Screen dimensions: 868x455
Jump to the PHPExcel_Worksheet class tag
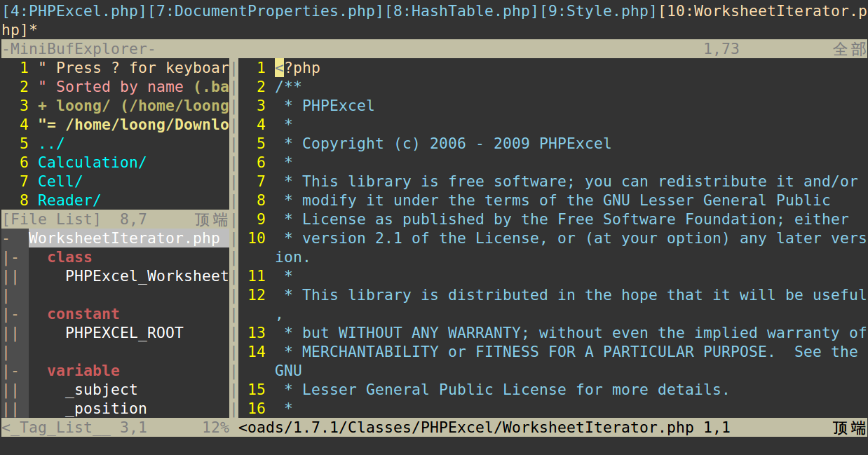click(x=147, y=276)
